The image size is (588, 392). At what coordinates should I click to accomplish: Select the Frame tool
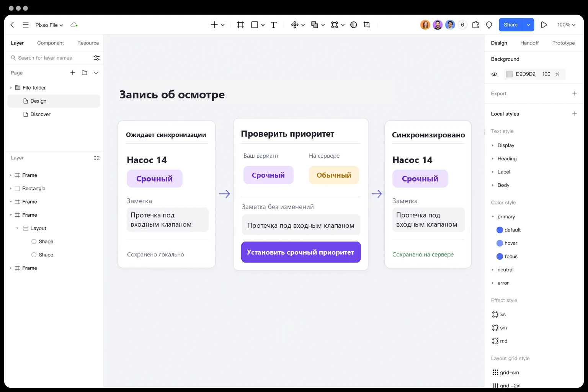click(240, 25)
